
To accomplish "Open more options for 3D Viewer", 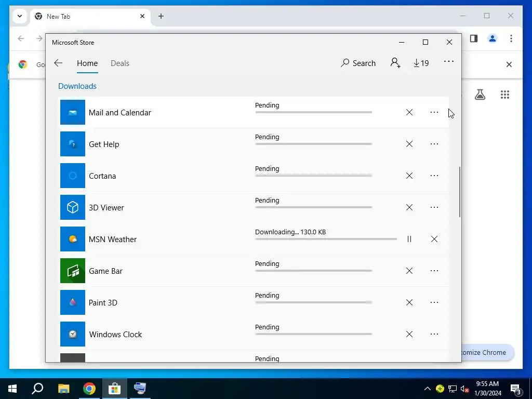I will tap(434, 207).
